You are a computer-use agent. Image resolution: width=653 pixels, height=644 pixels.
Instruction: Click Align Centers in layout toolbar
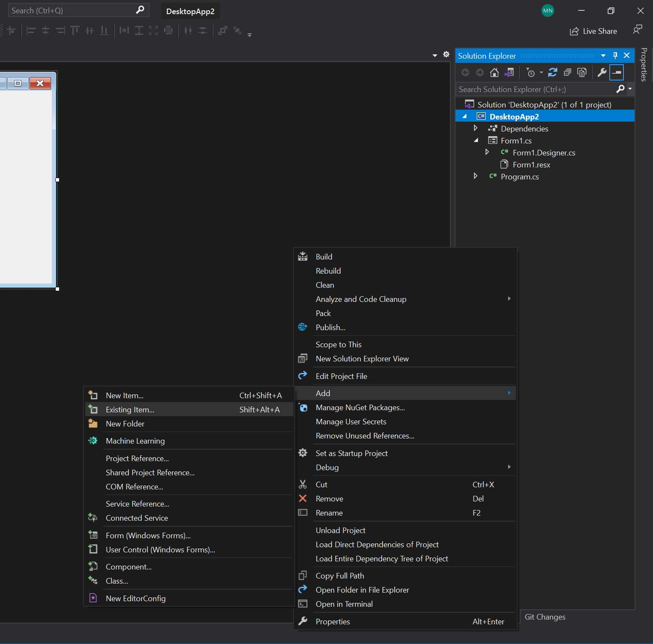click(45, 30)
